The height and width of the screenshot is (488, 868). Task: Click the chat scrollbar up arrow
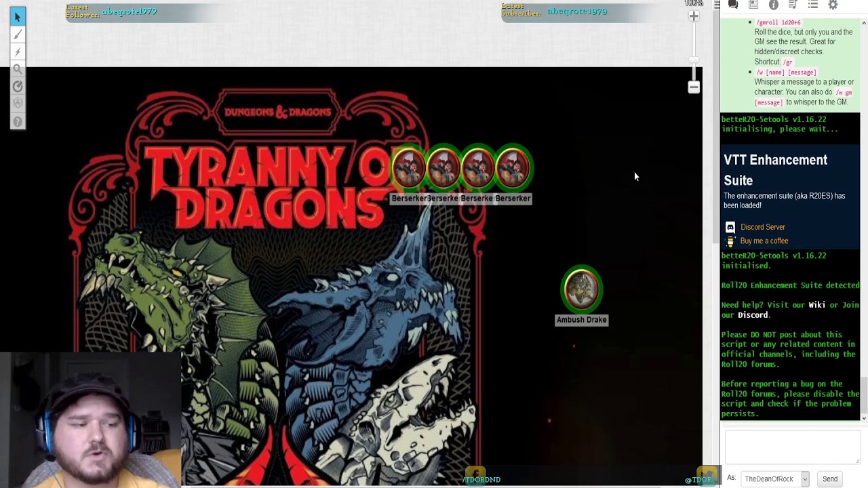[864, 24]
